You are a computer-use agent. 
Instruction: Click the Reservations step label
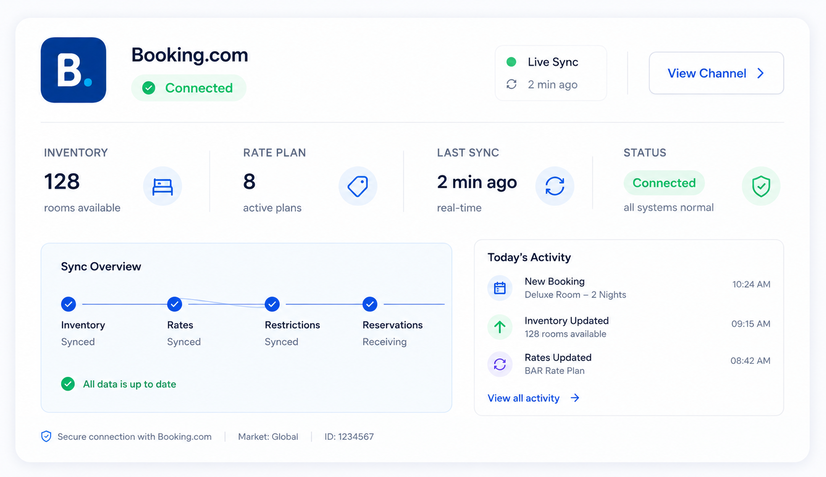(x=392, y=325)
